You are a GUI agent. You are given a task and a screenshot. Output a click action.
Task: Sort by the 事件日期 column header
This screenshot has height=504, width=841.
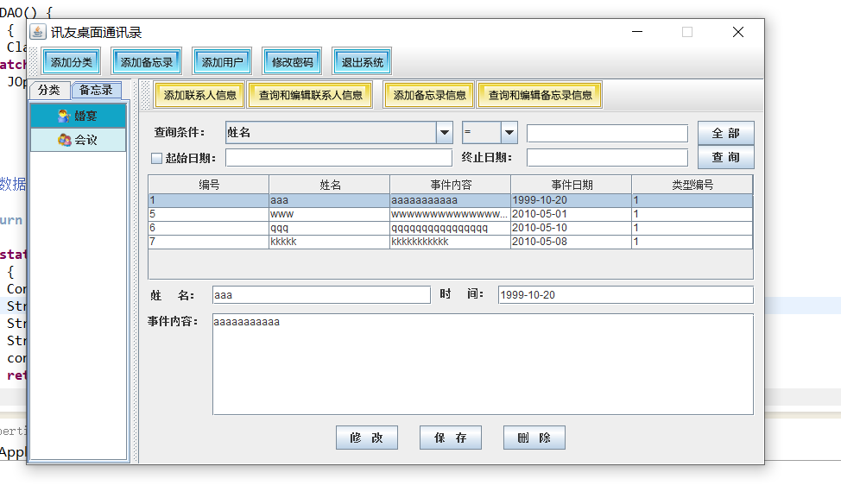571,185
